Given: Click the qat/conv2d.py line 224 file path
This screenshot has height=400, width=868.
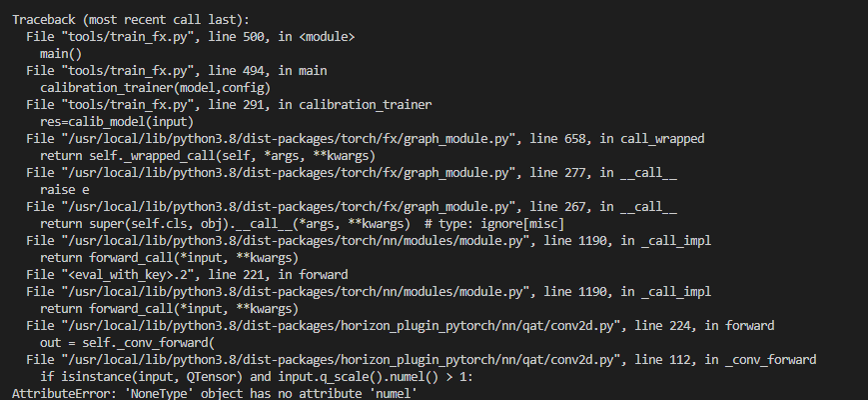Looking at the screenshot, I should pos(341,326).
